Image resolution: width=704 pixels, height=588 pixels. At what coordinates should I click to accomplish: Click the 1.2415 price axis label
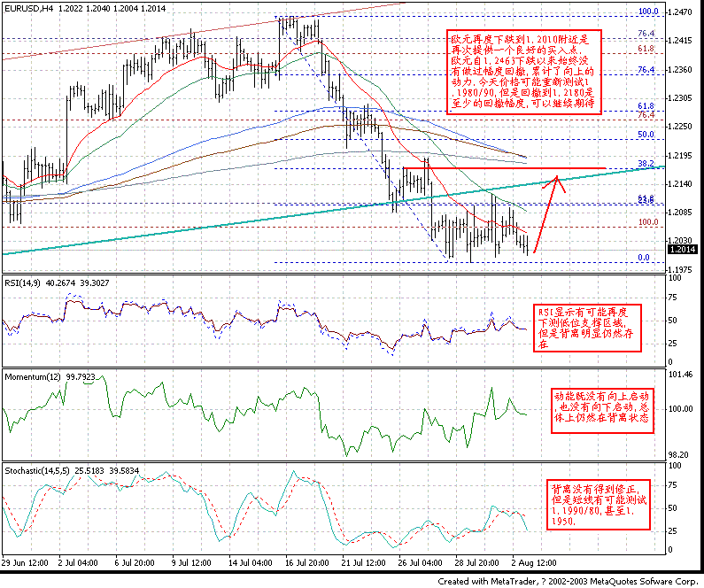click(679, 41)
